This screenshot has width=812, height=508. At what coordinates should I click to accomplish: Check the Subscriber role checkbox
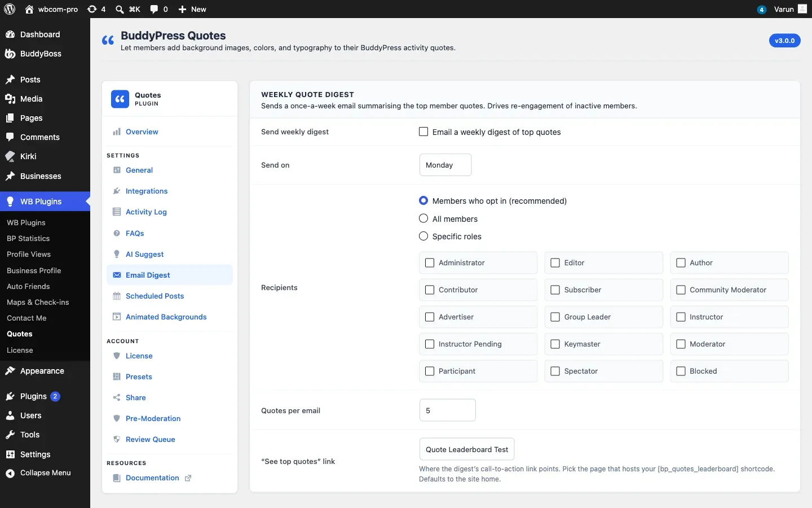[x=555, y=290]
